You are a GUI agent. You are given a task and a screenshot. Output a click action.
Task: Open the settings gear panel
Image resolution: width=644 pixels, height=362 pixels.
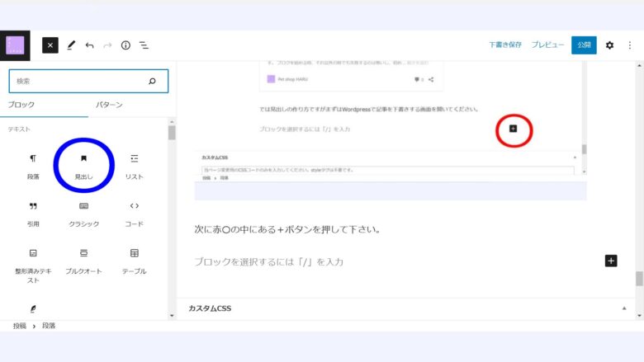coord(609,45)
